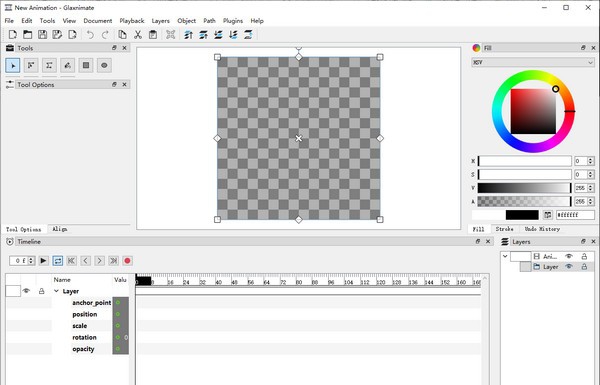Screen dimensions: 600x385
Task: Raise the selection to the top
Action: pyautogui.click(x=188, y=35)
